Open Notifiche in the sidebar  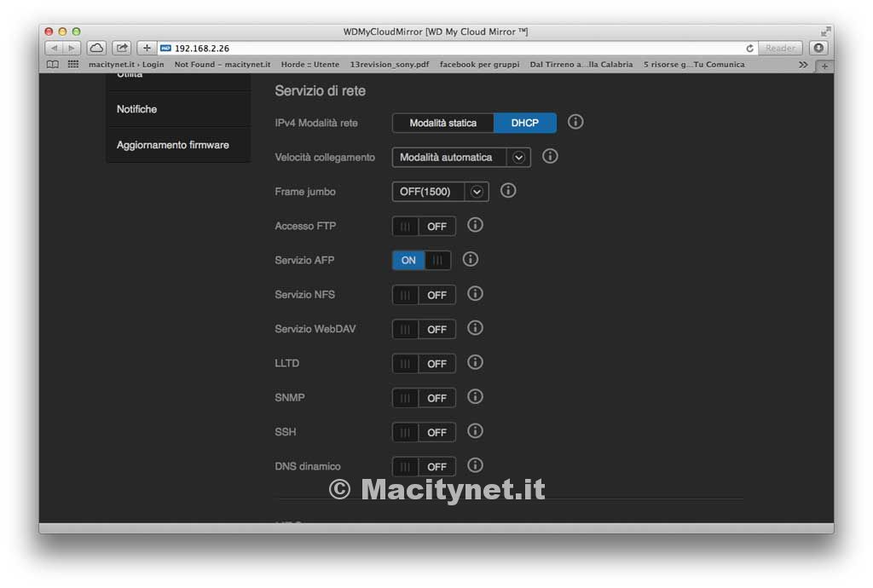coord(178,109)
